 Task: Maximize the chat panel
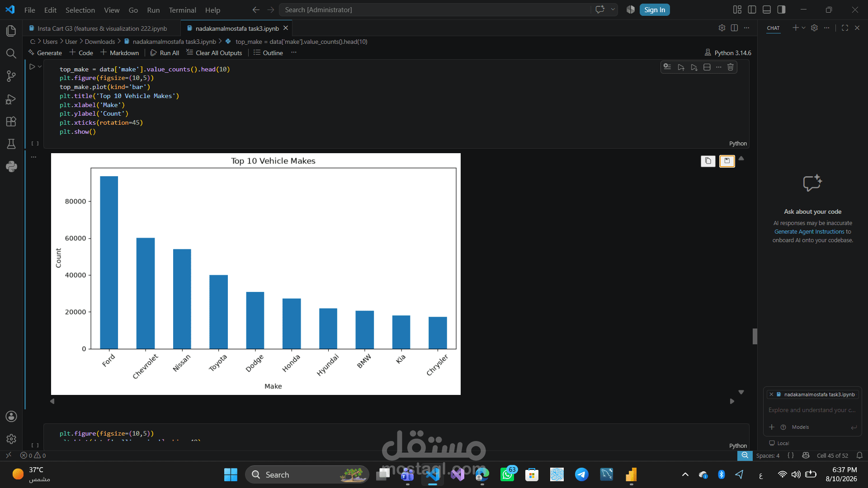point(844,28)
